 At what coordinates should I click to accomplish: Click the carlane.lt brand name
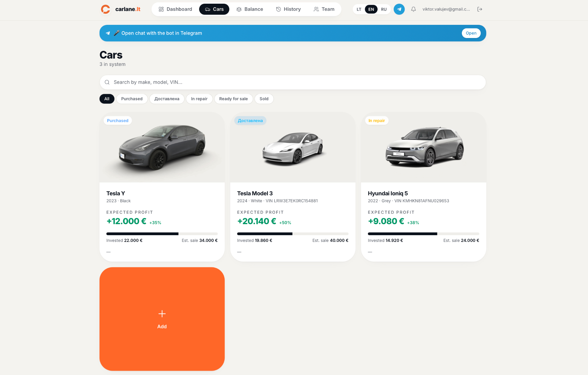pyautogui.click(x=128, y=9)
